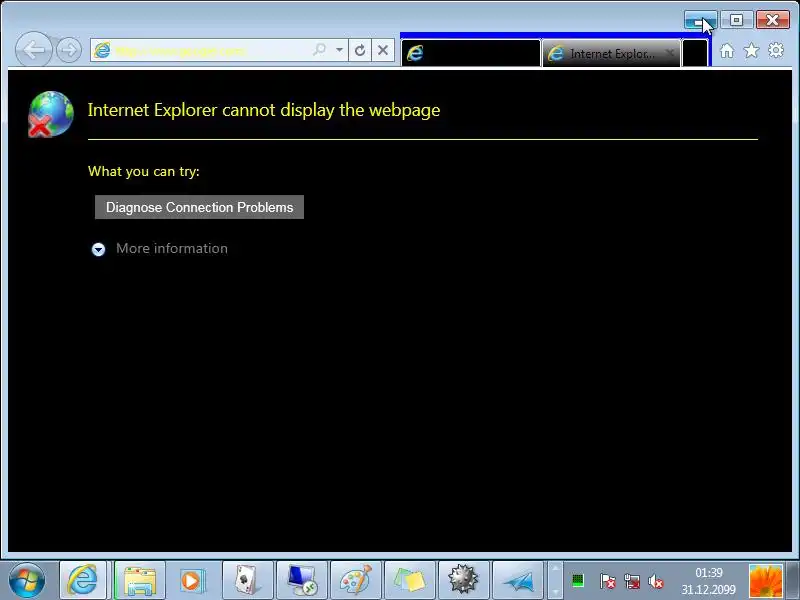This screenshot has height=600, width=800.
Task: Launch Paint from the taskbar palette icon
Action: pos(356,580)
